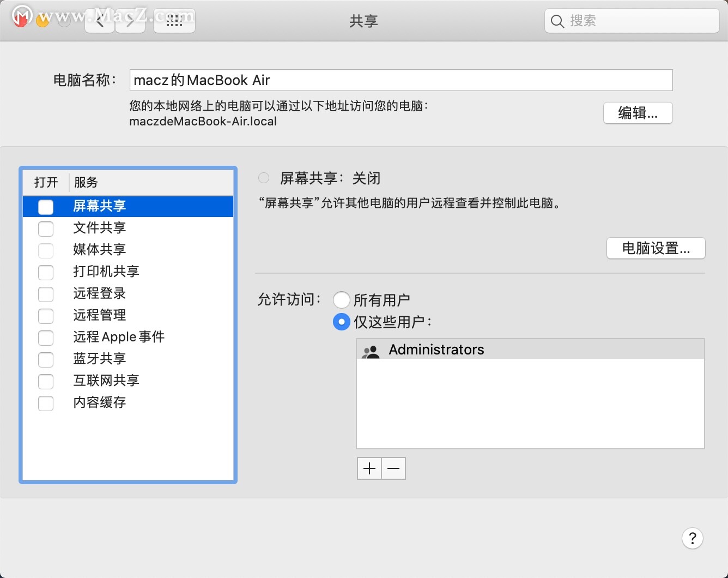Enable the 打印机共享 checkbox
Screen dimensions: 728x578
point(46,272)
